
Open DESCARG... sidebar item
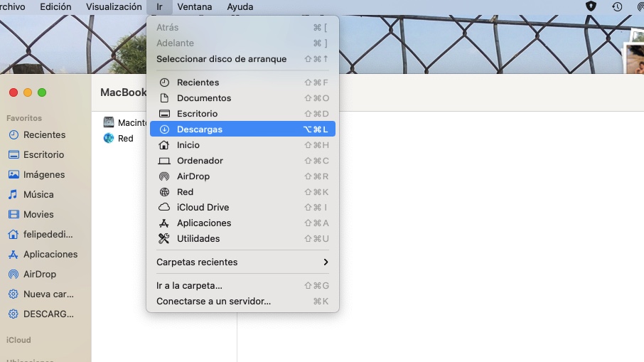pyautogui.click(x=48, y=314)
